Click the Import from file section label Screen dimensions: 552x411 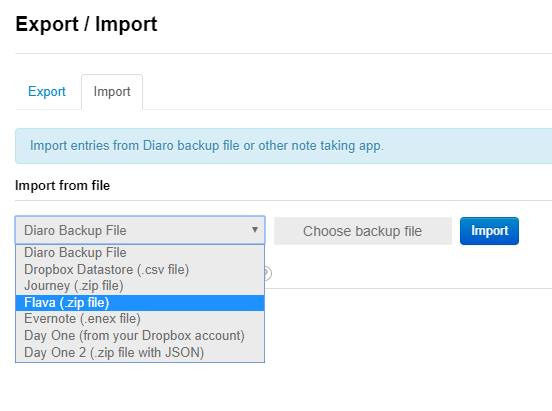[62, 186]
